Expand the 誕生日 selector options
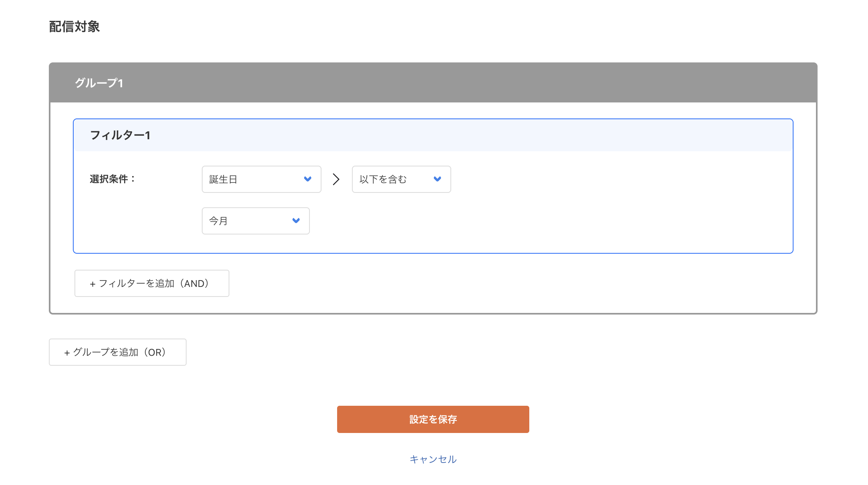Image resolution: width=868 pixels, height=485 pixels. click(x=261, y=179)
